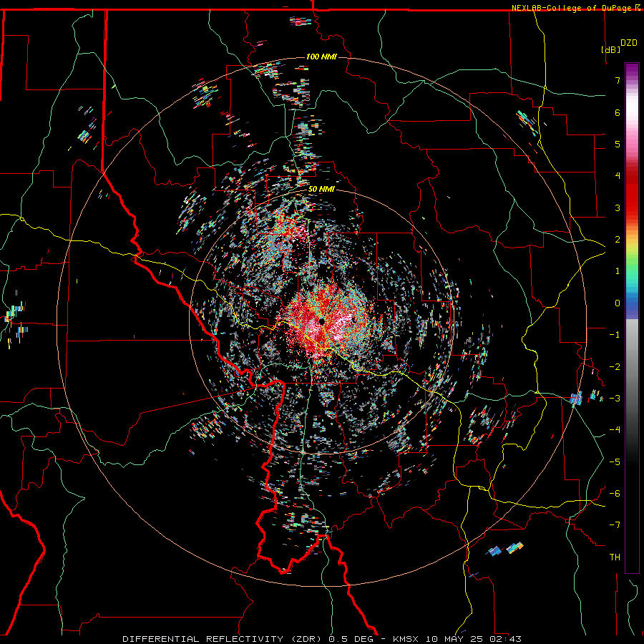Click the 7 value on color scale

618,81
